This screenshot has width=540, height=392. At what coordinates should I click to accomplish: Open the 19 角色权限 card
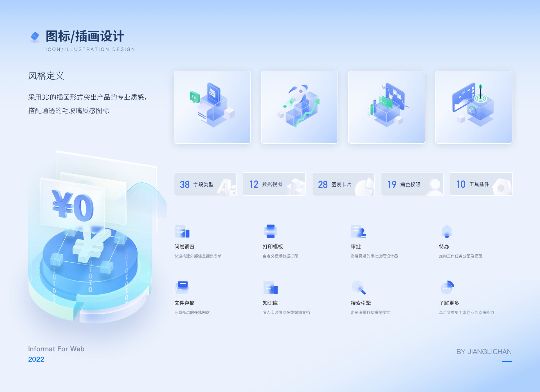pos(412,184)
